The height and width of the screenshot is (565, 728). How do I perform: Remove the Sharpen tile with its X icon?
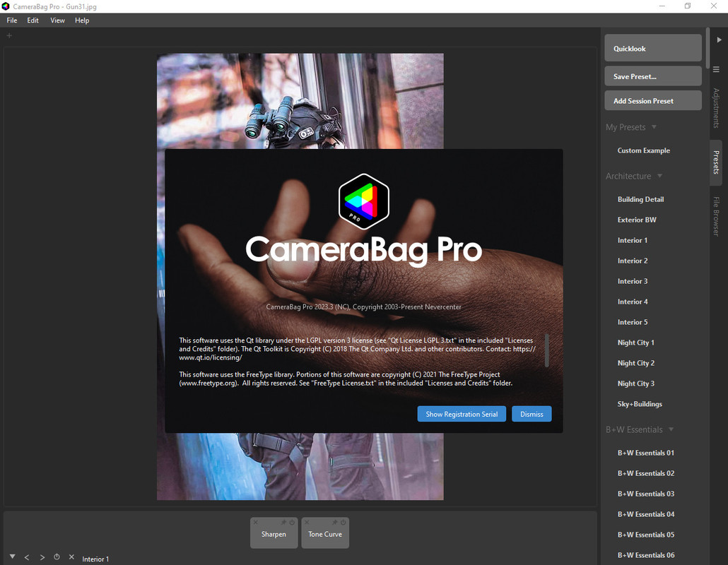tap(255, 523)
